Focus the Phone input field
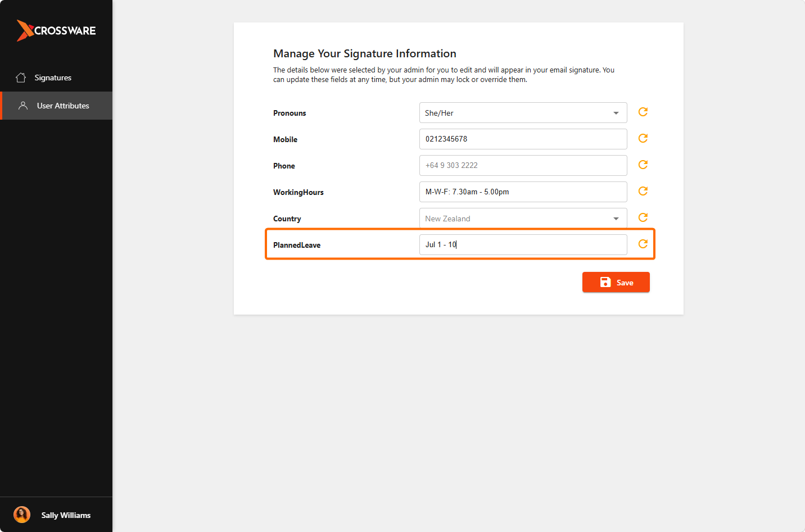 click(523, 165)
